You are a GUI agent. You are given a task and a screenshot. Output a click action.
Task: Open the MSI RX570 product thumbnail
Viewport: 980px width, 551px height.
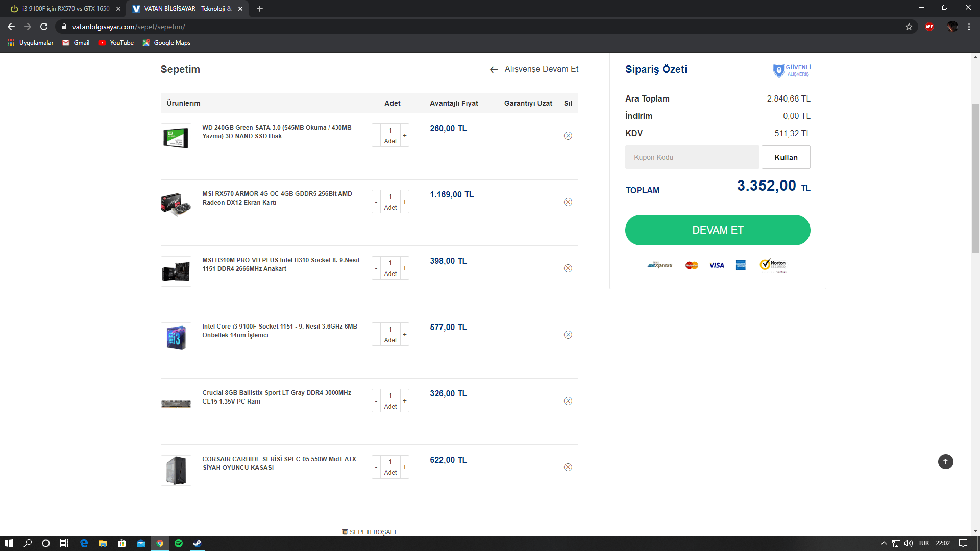[x=176, y=205]
